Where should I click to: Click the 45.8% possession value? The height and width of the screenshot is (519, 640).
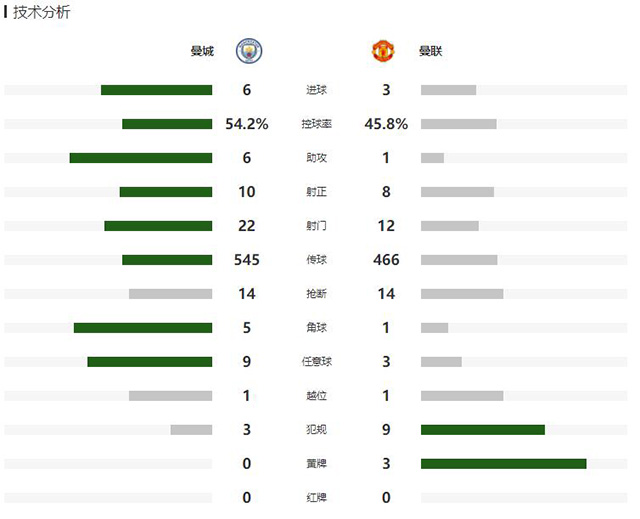[x=386, y=124]
